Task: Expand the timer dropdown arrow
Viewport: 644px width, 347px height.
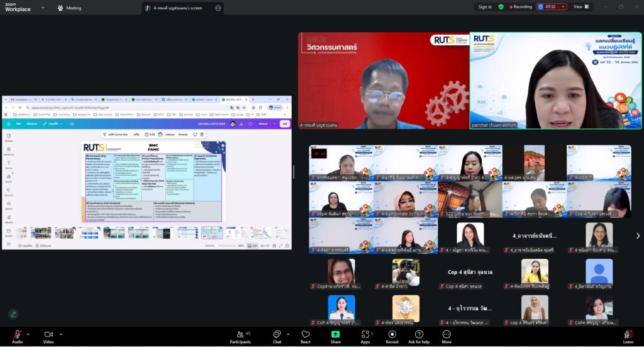Action: pos(563,6)
